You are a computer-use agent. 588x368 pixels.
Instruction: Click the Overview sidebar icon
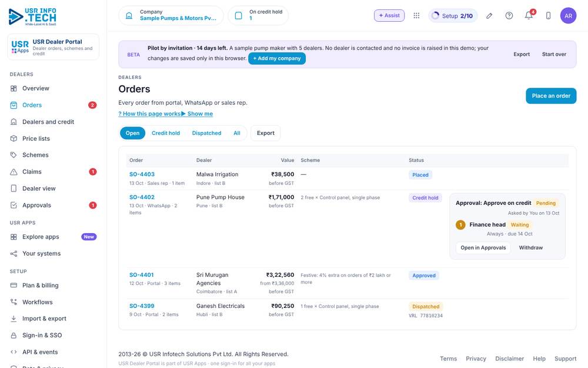click(14, 89)
